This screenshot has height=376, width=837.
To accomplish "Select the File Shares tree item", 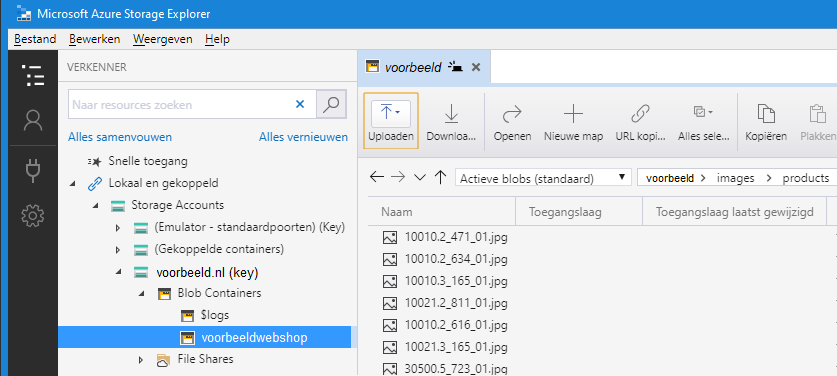I will click(206, 359).
